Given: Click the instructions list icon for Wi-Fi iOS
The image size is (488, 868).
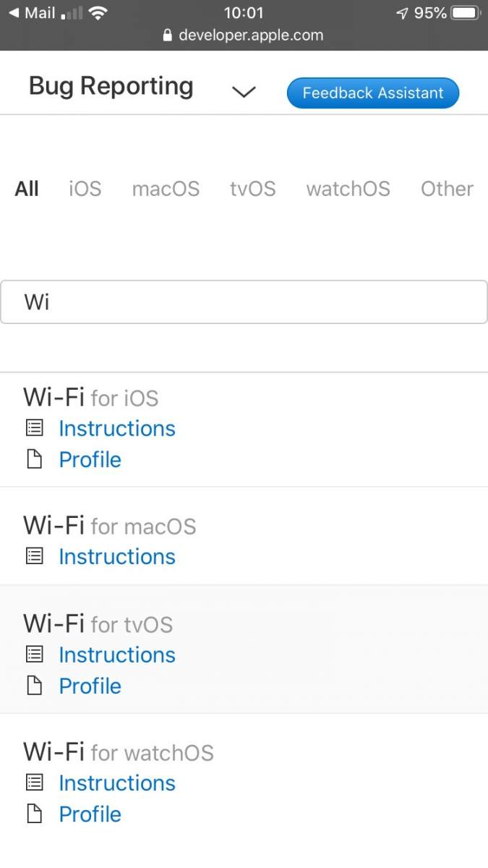Looking at the screenshot, I should point(35,428).
